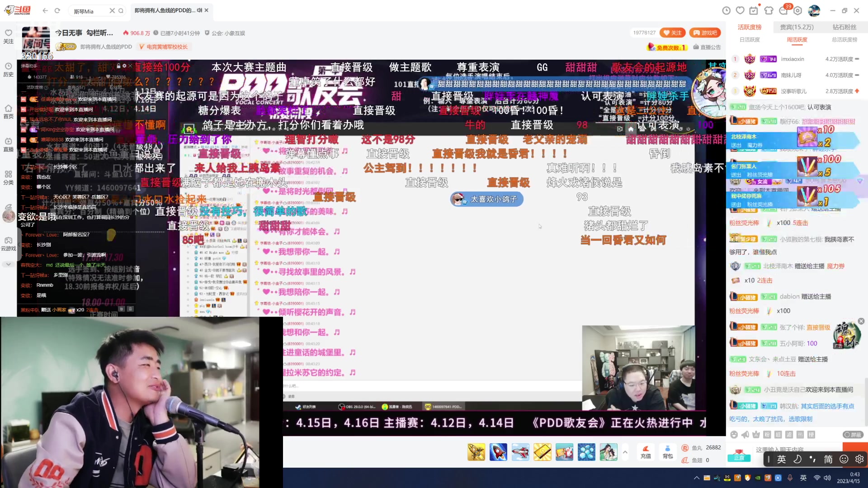Send gold rocket gift
The image size is (868, 488).
pos(476,452)
